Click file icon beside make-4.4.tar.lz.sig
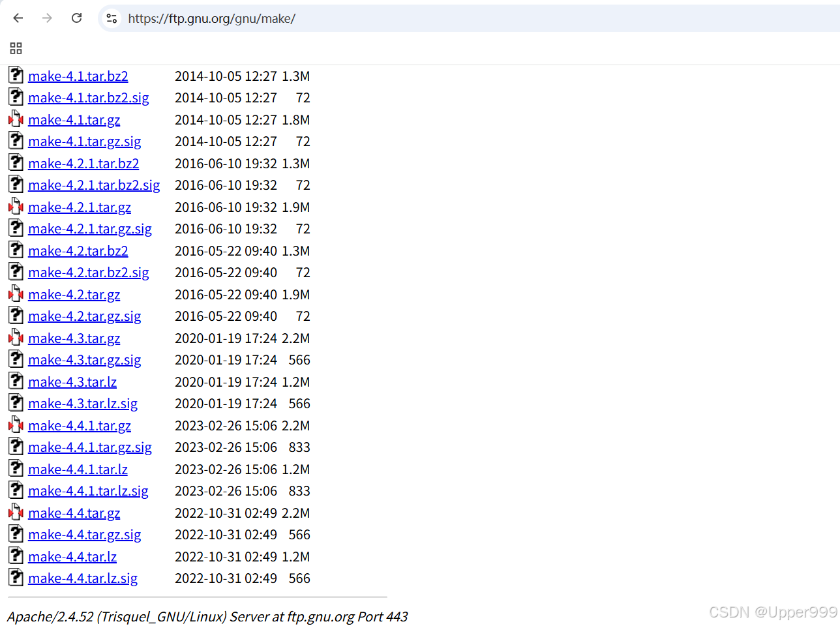 16,577
